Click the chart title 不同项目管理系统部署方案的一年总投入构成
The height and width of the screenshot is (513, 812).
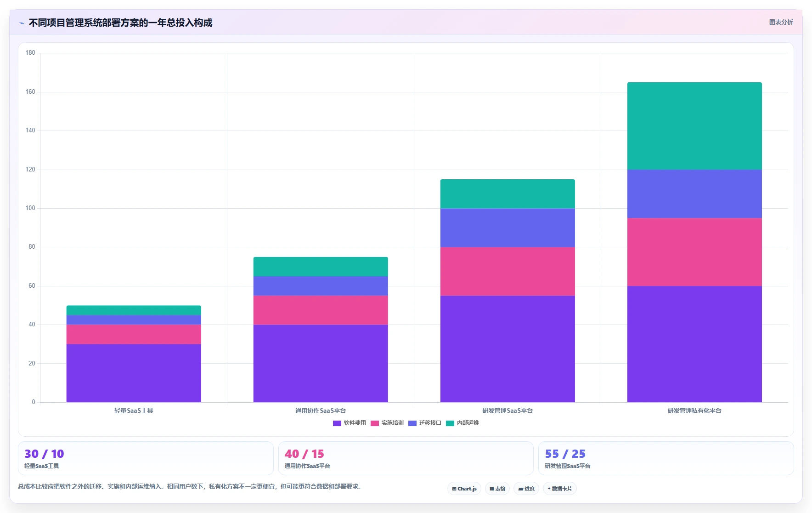pos(120,23)
